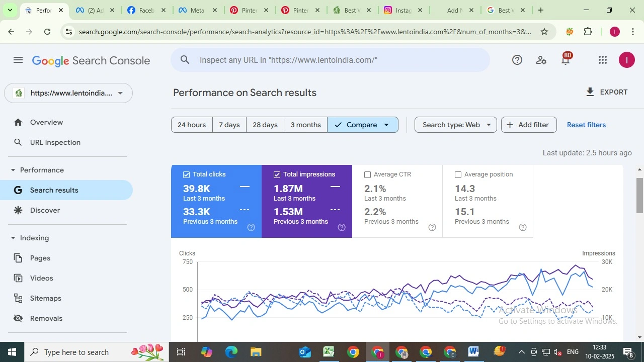Screen dimensions: 644x362
Task: Close the Meta browser tab
Action: click(x=215, y=10)
